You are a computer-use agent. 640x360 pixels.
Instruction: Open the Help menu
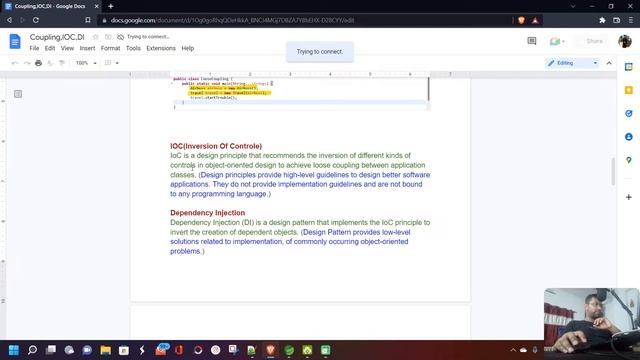point(188,48)
